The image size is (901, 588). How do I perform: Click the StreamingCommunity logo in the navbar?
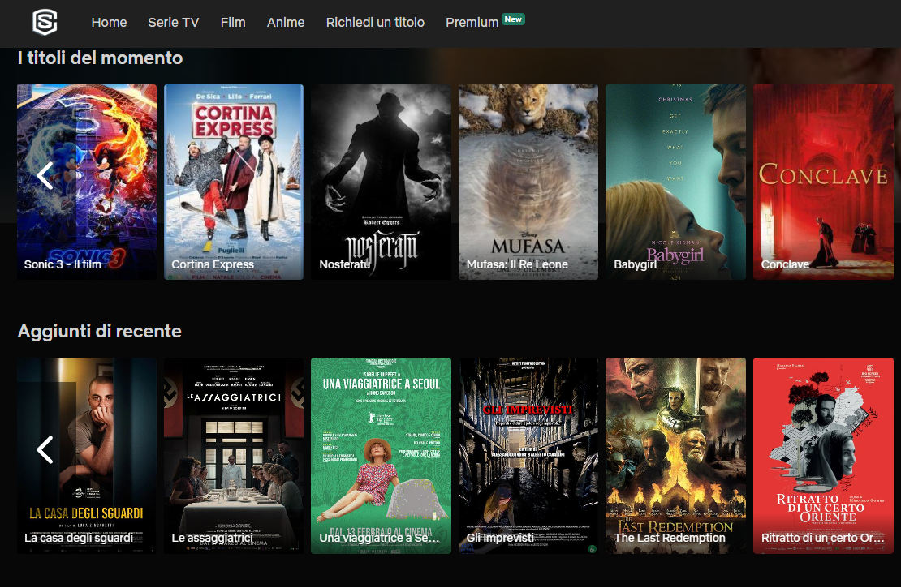coord(45,22)
